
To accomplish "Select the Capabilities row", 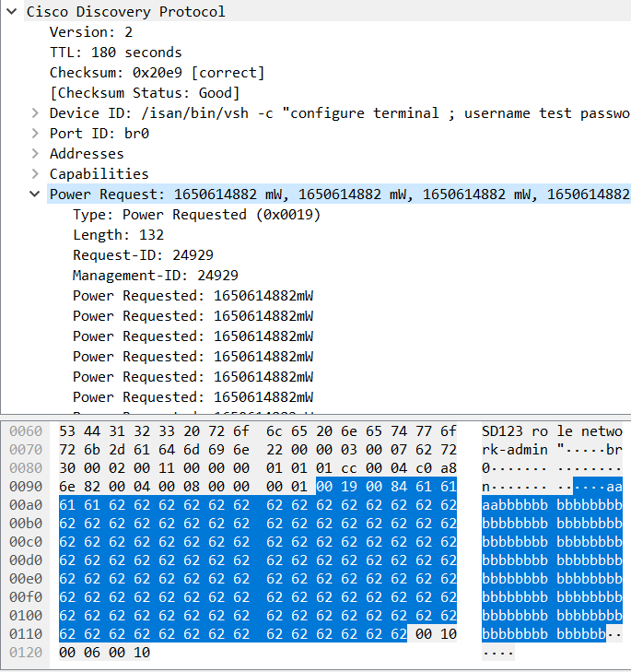I will 99,173.
